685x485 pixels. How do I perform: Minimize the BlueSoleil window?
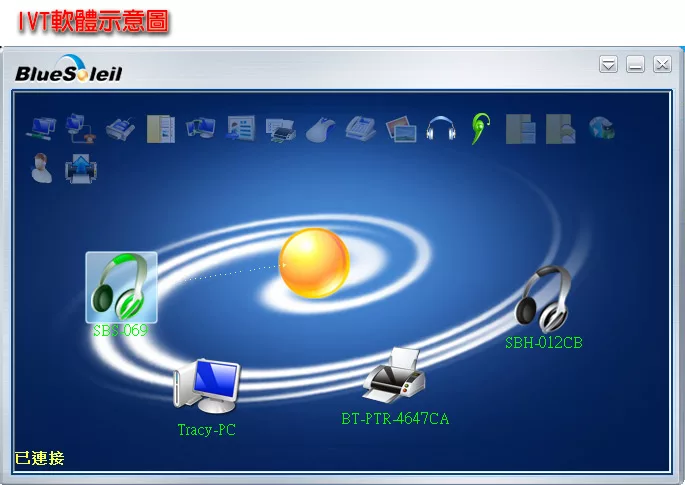pyautogui.click(x=635, y=65)
